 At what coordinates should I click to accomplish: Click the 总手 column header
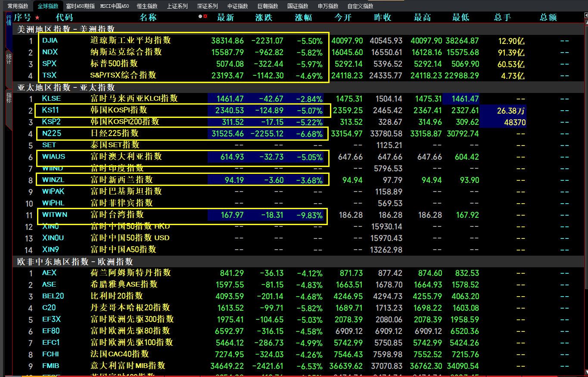click(x=502, y=18)
